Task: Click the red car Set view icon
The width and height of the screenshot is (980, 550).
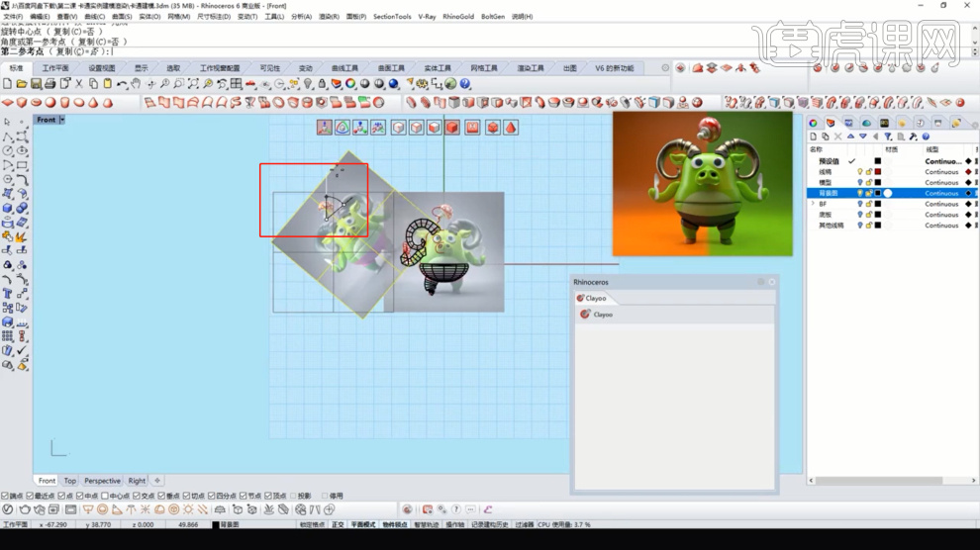Action: (250, 84)
